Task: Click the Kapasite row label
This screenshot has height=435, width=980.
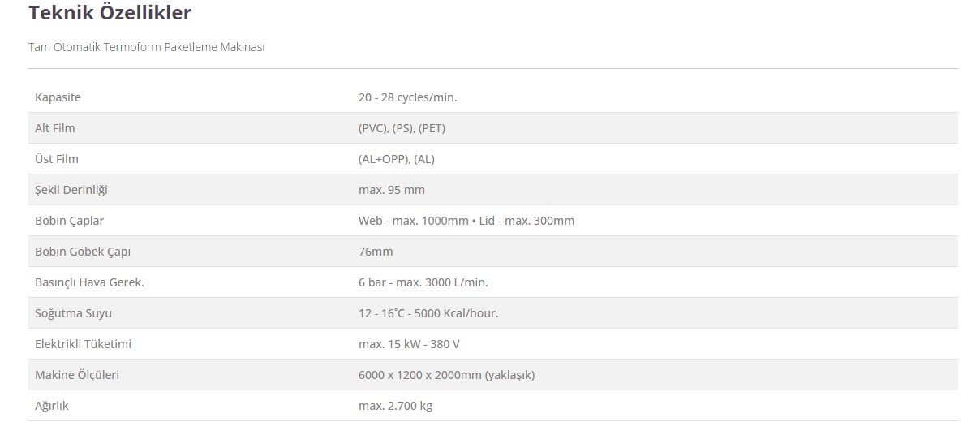Action: 58,97
